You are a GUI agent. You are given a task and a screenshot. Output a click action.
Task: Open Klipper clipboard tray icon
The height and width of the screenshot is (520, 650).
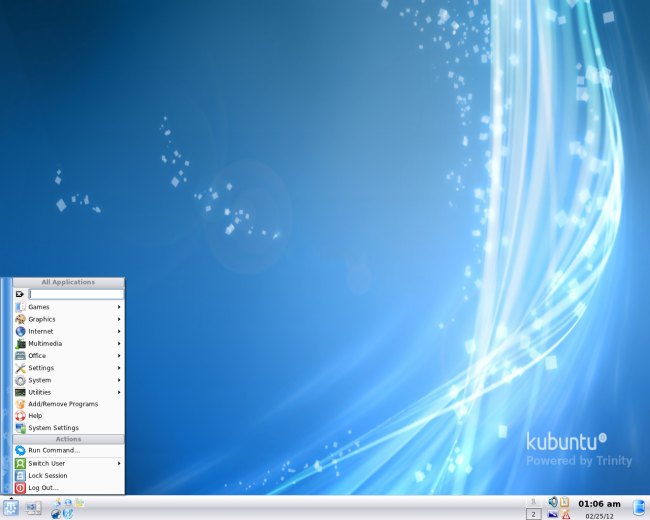click(x=564, y=502)
